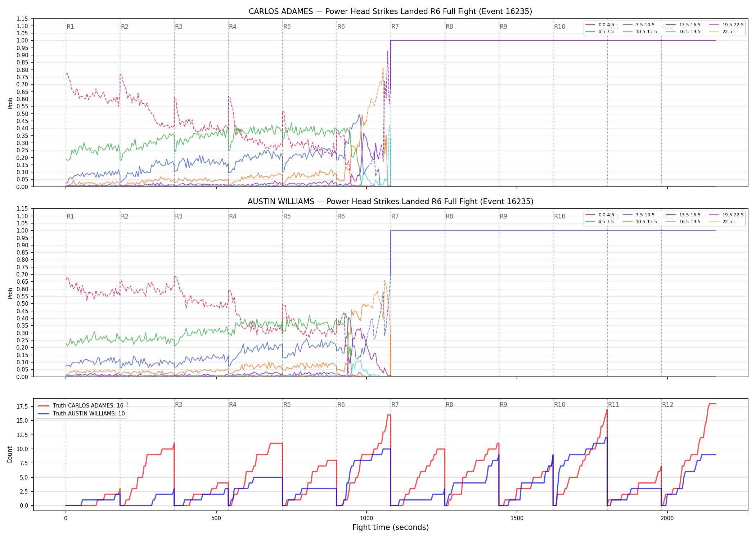The width and height of the screenshot is (756, 540).
Task: Click the '0.50' y-tick of the Carlos Adames chart
Action: [22, 114]
